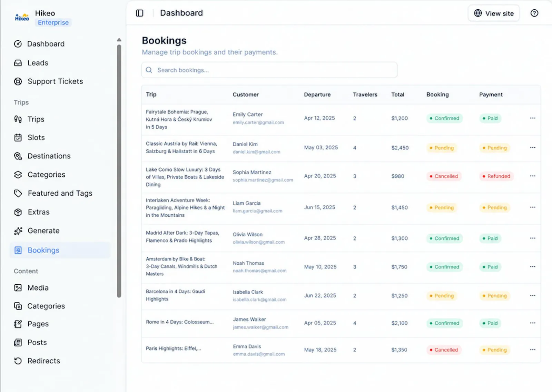Go to Generate with sparkle icon
Screen dimensions: 552x392
[x=37, y=231]
